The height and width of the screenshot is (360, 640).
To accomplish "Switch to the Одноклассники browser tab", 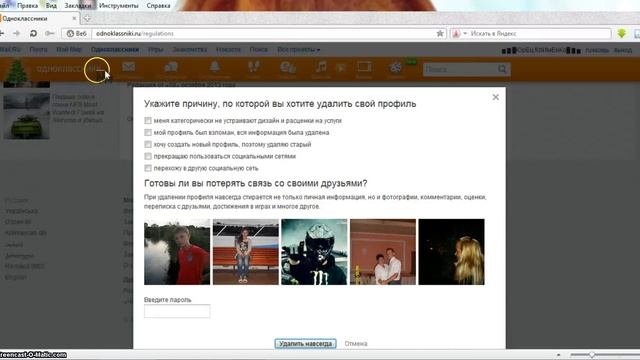I will 39,18.
